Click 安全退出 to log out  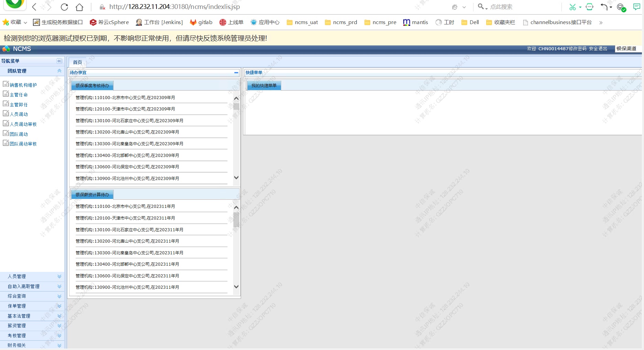tap(598, 49)
